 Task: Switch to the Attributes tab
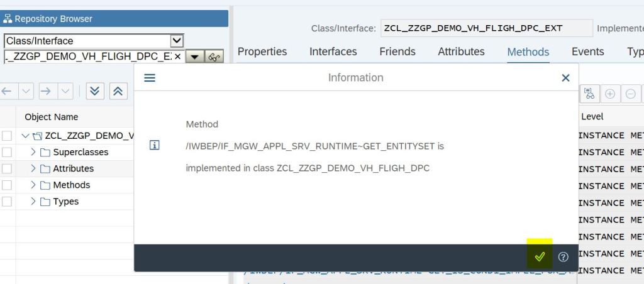pos(461,52)
